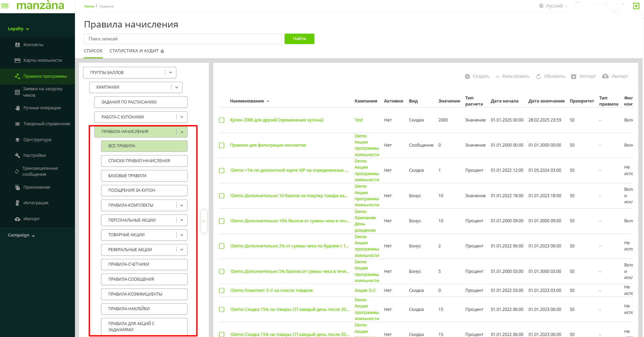Open Карты лояльности in the sidebar
Screen dimensions: 644x337
[42, 60]
